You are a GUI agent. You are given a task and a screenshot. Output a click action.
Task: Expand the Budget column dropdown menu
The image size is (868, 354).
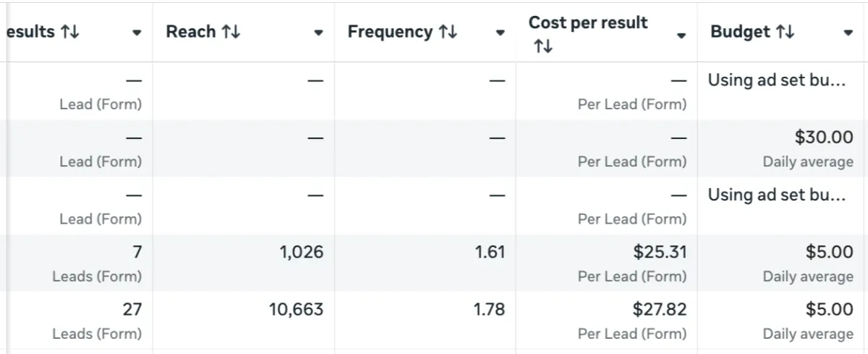(x=848, y=33)
